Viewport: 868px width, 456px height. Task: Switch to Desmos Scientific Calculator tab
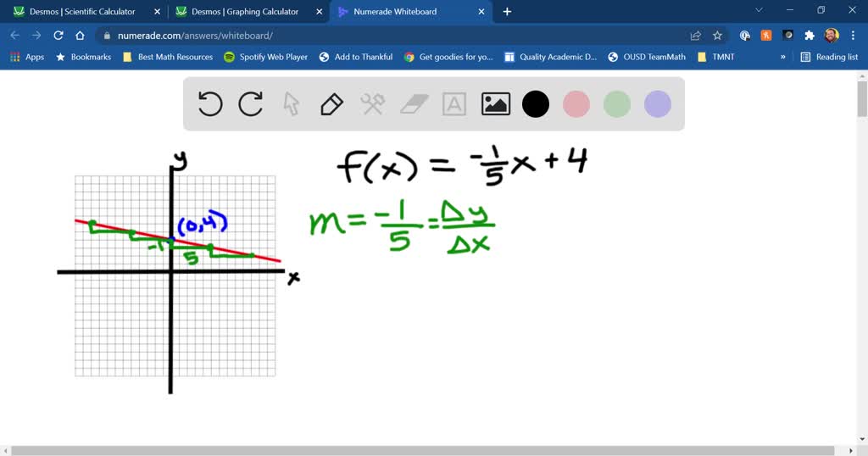(x=82, y=12)
